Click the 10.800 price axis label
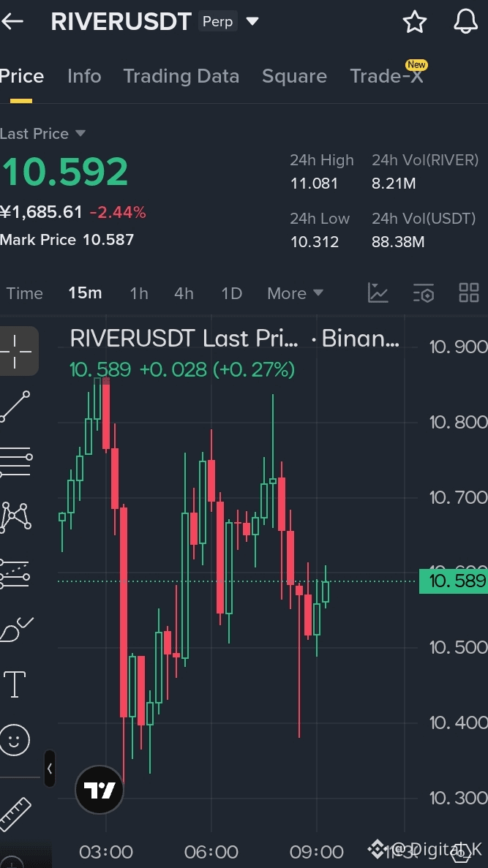Viewport: 488px width, 868px height. click(x=458, y=423)
